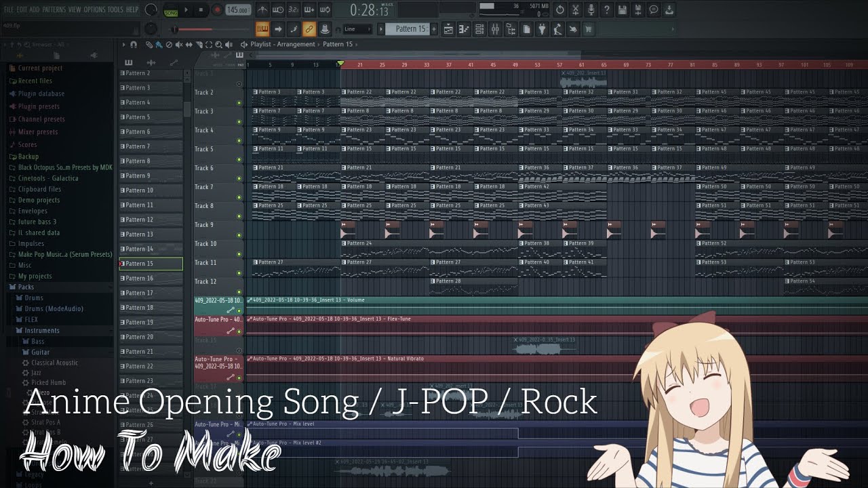Click the microphone one-click recording icon
Viewport: 868px width, 488px height.
pos(591,10)
